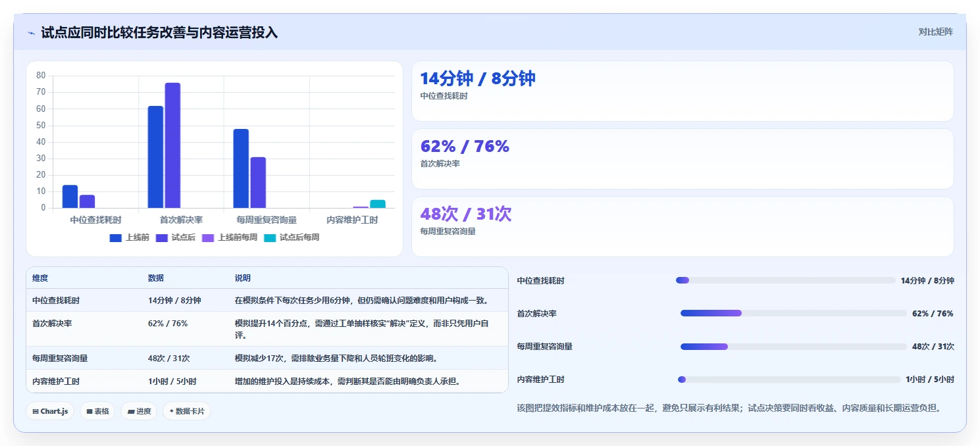This screenshot has height=446, width=980.
Task: Open the 62% / 76% data card value
Action: point(465,146)
